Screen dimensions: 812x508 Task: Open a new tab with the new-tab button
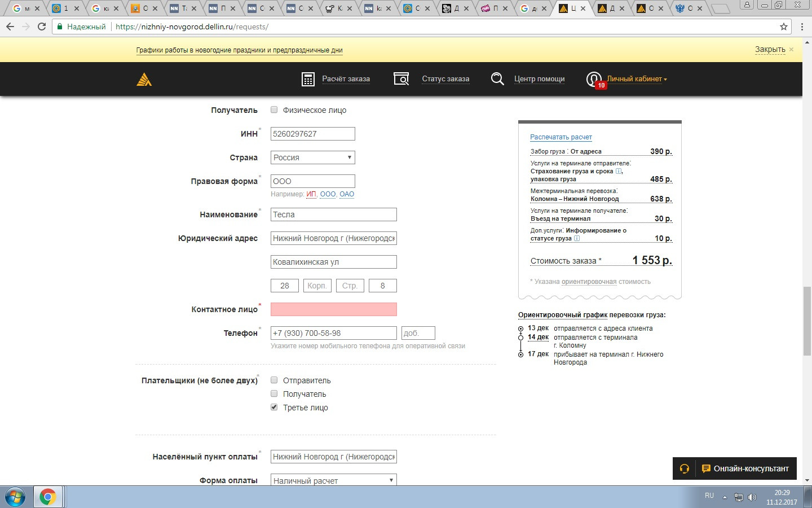click(x=720, y=9)
